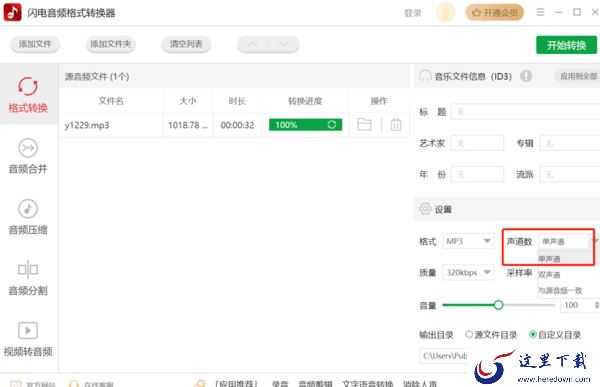Click the duration 00:00:32 cell
Screen dimensions: 600x387
pyautogui.click(x=237, y=125)
